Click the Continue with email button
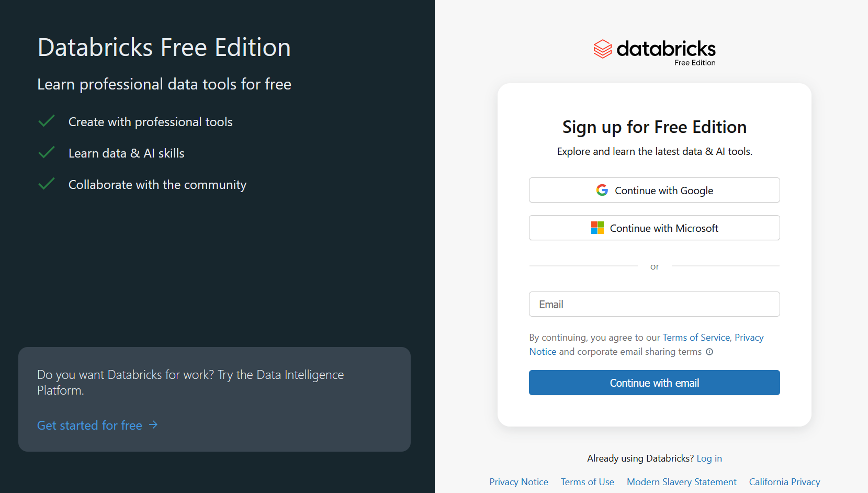The height and width of the screenshot is (493, 868). [655, 383]
